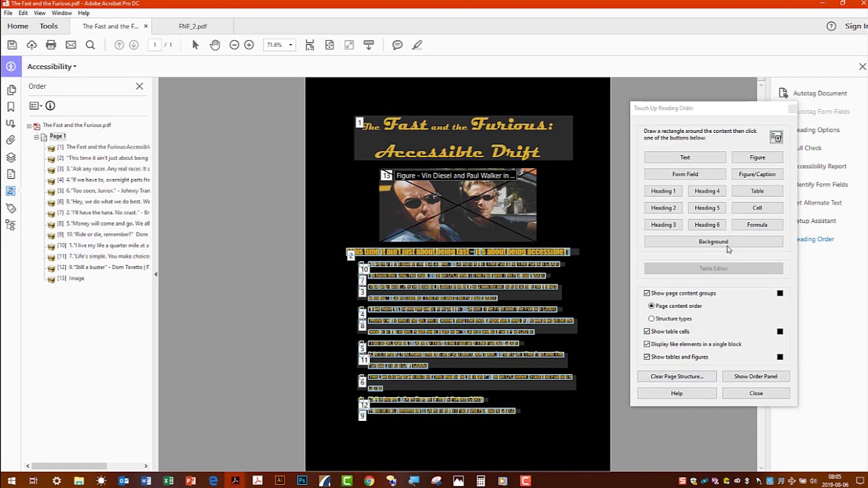Toggle Show table cells checkbox
868x488 pixels.
tap(647, 331)
